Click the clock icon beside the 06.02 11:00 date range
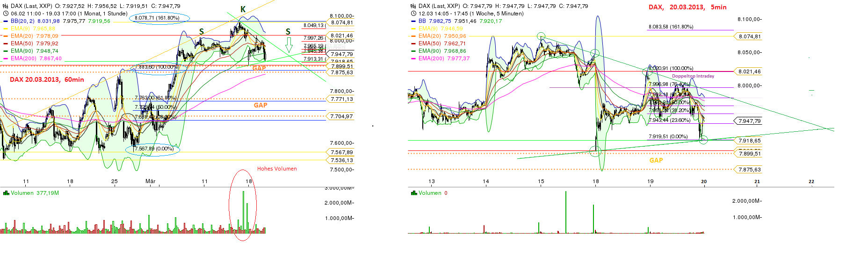 click(6, 14)
